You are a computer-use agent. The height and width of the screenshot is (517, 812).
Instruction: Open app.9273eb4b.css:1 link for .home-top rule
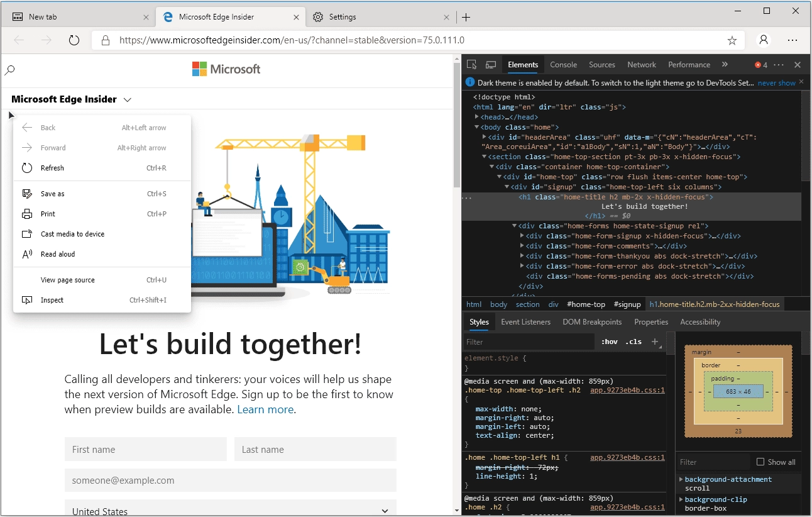pyautogui.click(x=627, y=390)
